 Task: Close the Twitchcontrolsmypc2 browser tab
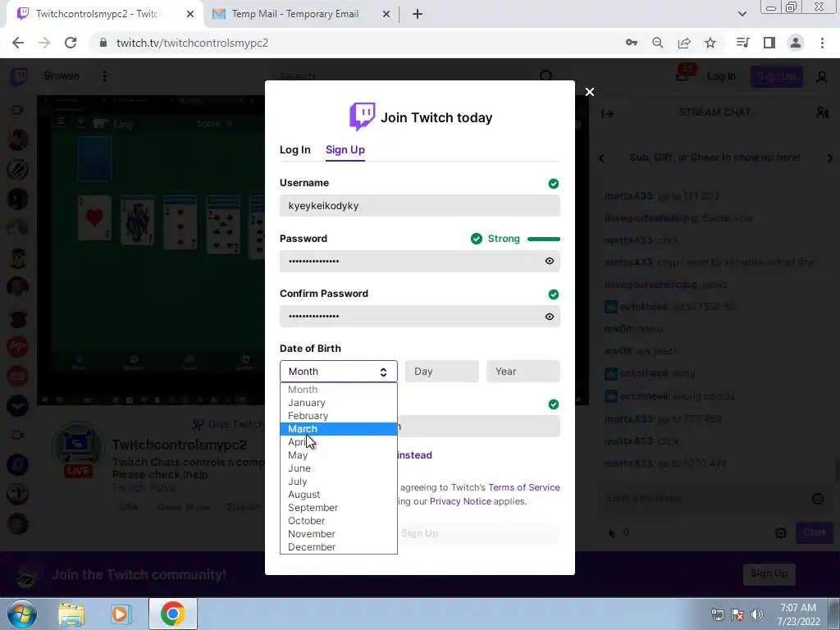pos(190,14)
